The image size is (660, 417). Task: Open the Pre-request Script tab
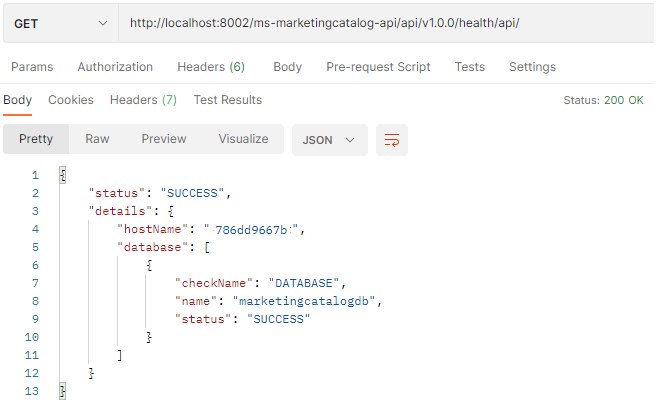[x=378, y=67]
